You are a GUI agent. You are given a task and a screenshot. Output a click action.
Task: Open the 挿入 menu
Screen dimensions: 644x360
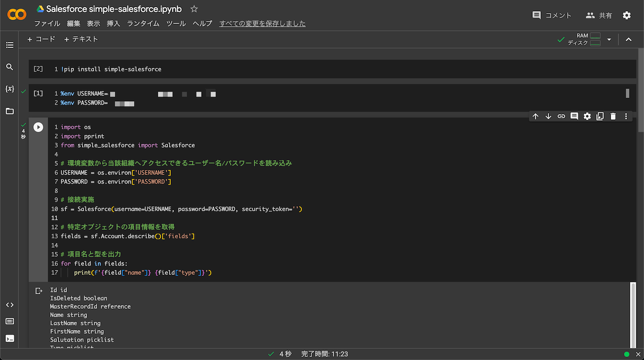pyautogui.click(x=113, y=23)
